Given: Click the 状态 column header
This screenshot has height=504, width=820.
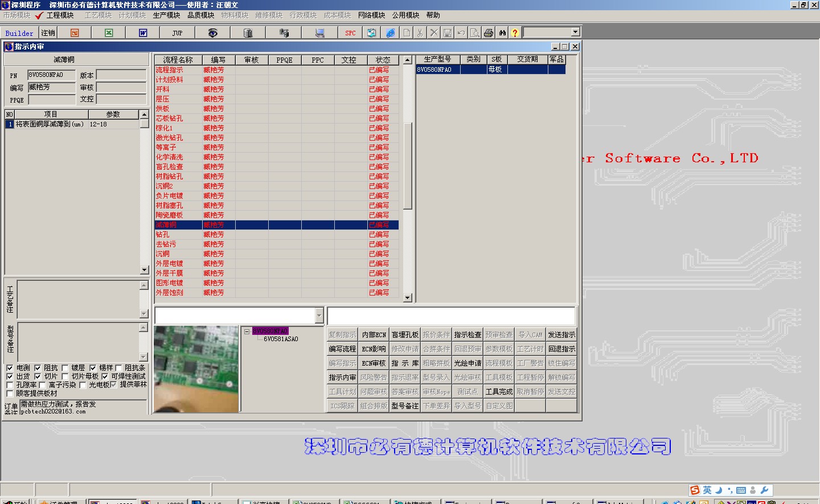Looking at the screenshot, I should pyautogui.click(x=383, y=60).
